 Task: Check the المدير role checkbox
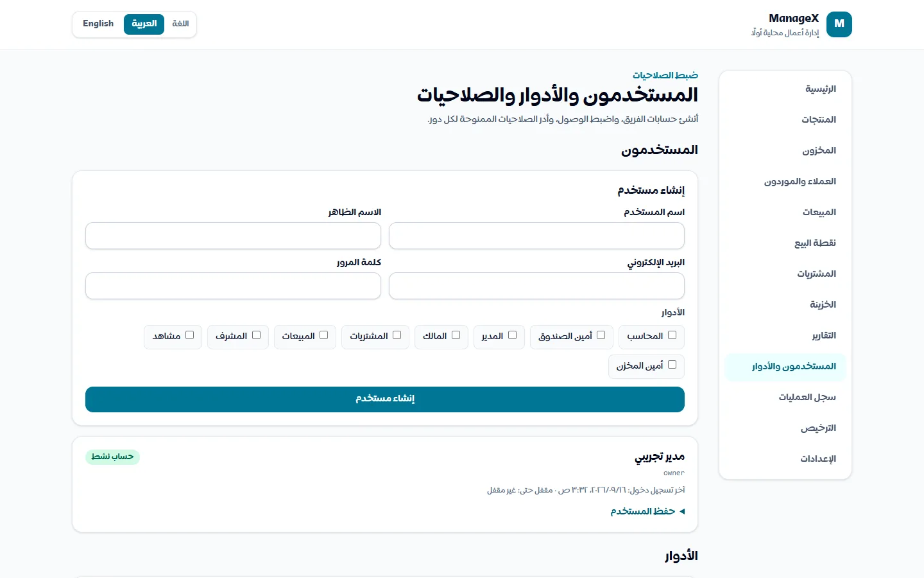coord(512,335)
